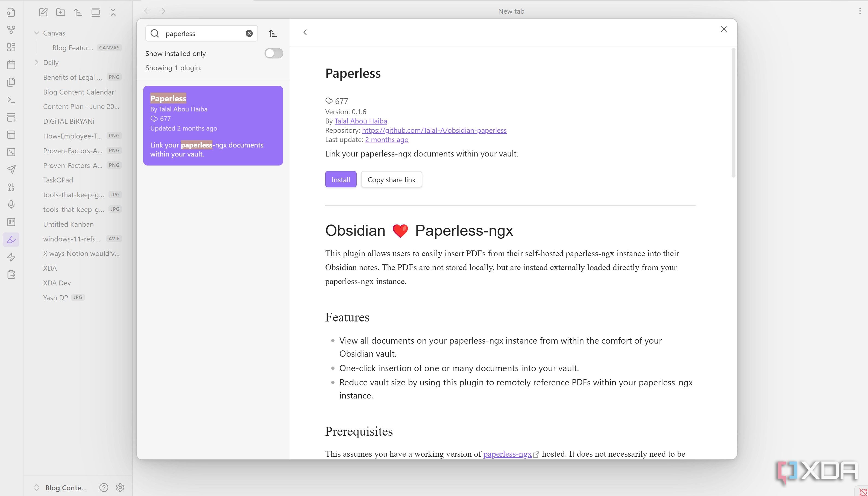Click the canvas grid icon in the ribbon

point(11,47)
